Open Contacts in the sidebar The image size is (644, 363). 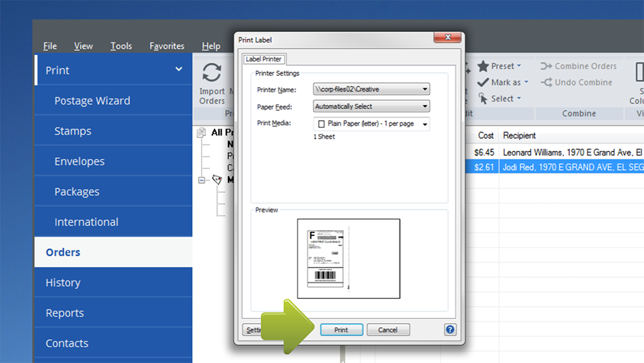[x=113, y=343]
